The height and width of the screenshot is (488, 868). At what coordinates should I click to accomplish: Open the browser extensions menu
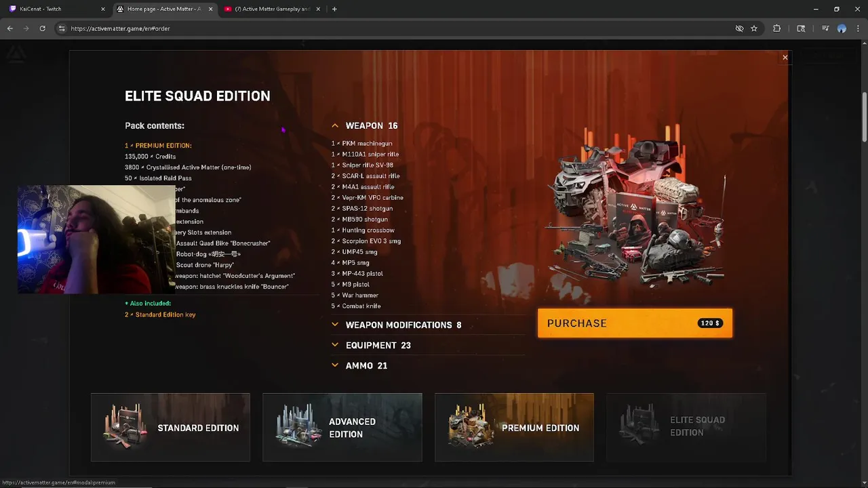click(x=777, y=28)
